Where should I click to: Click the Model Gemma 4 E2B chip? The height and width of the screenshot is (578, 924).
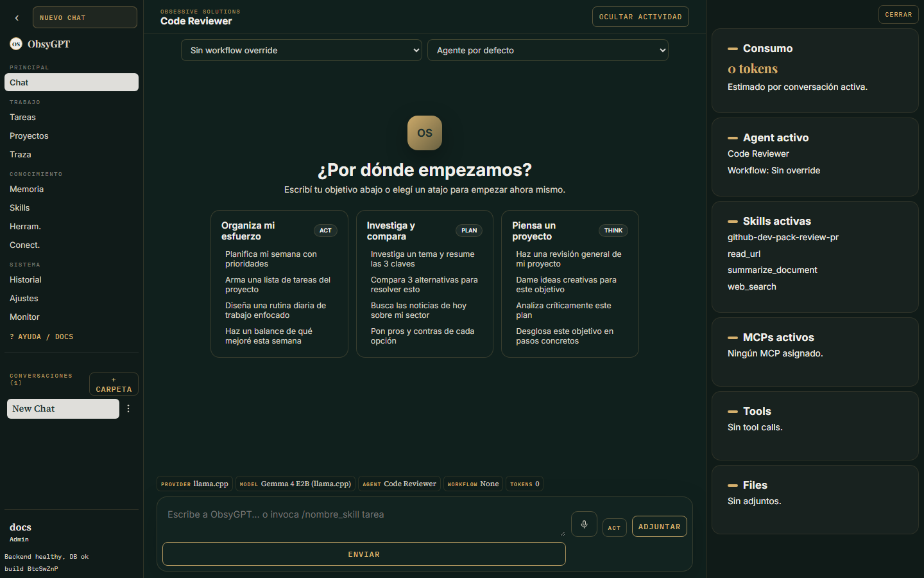[295, 484]
